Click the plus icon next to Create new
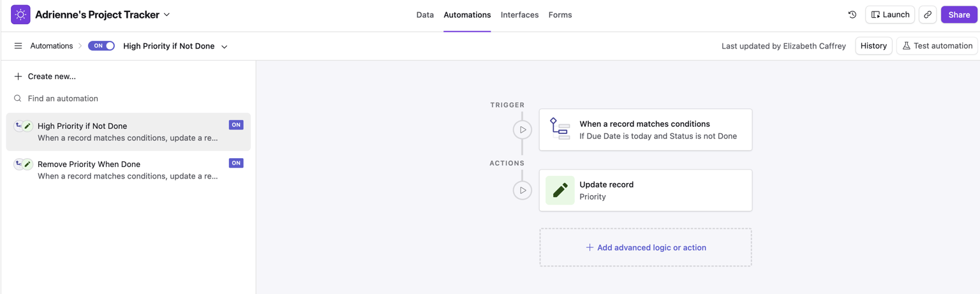The width and height of the screenshot is (980, 294). (x=18, y=77)
